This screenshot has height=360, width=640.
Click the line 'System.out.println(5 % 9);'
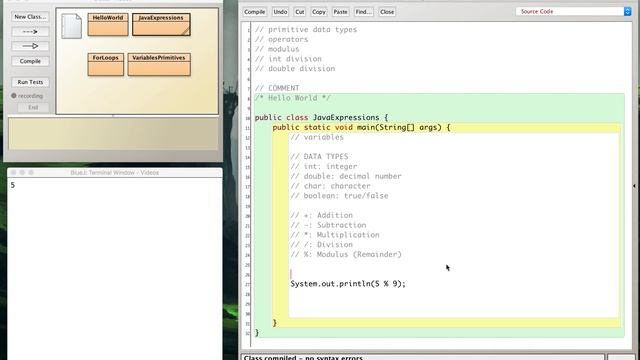pos(348,284)
